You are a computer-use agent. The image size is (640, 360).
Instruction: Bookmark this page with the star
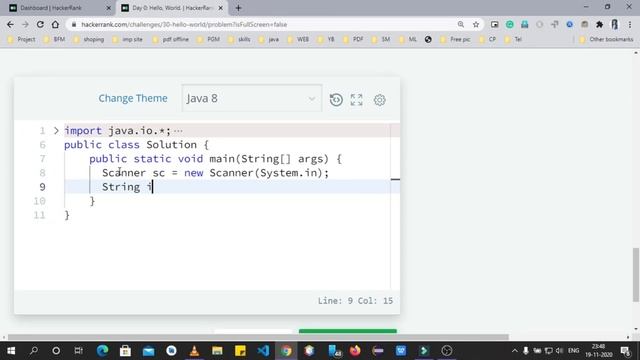click(476, 24)
